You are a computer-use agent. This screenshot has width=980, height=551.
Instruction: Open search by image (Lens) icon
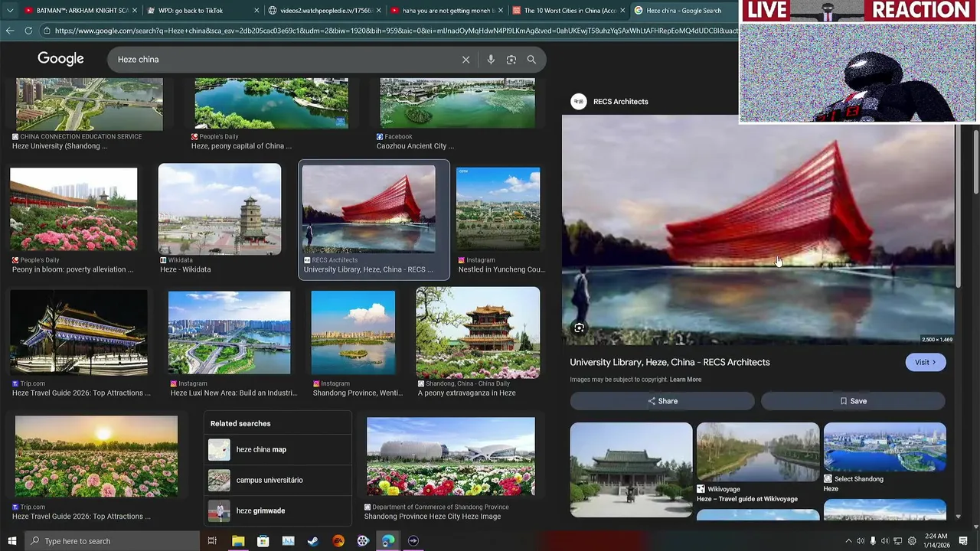[511, 60]
